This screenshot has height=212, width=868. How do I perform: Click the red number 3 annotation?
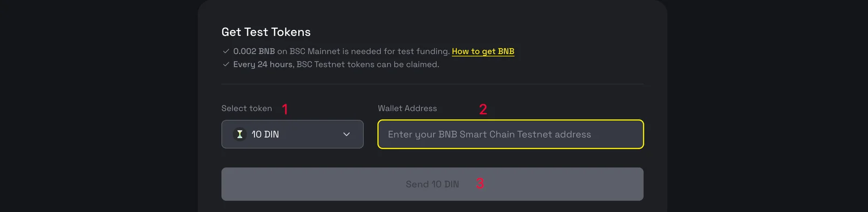(480, 184)
